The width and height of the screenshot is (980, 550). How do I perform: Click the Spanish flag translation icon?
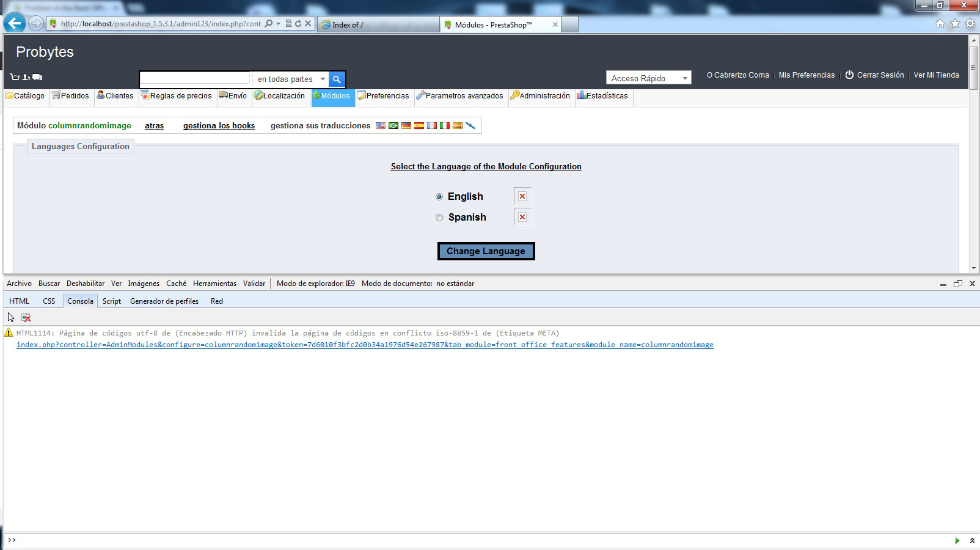click(x=419, y=125)
